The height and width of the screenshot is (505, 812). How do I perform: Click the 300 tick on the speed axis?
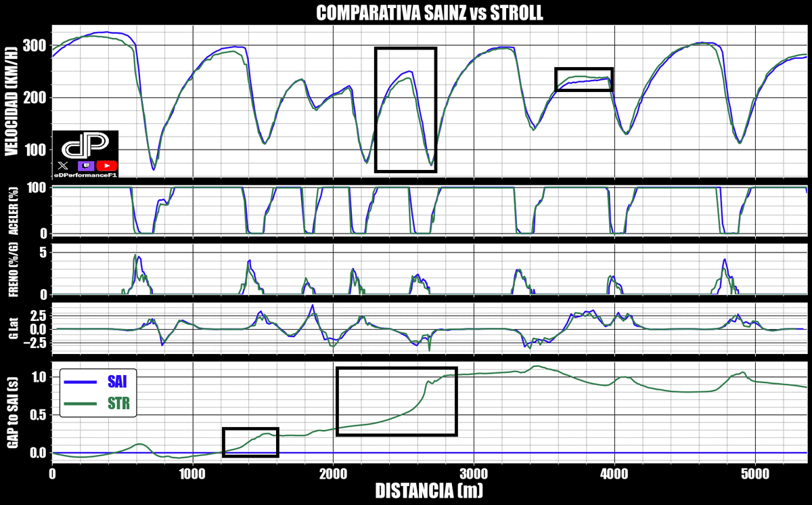pos(35,45)
